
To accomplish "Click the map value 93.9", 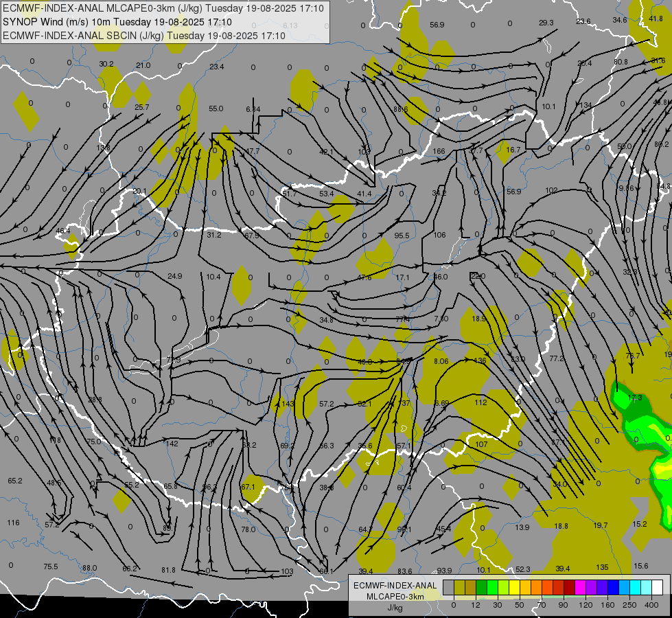I will tap(444, 571).
